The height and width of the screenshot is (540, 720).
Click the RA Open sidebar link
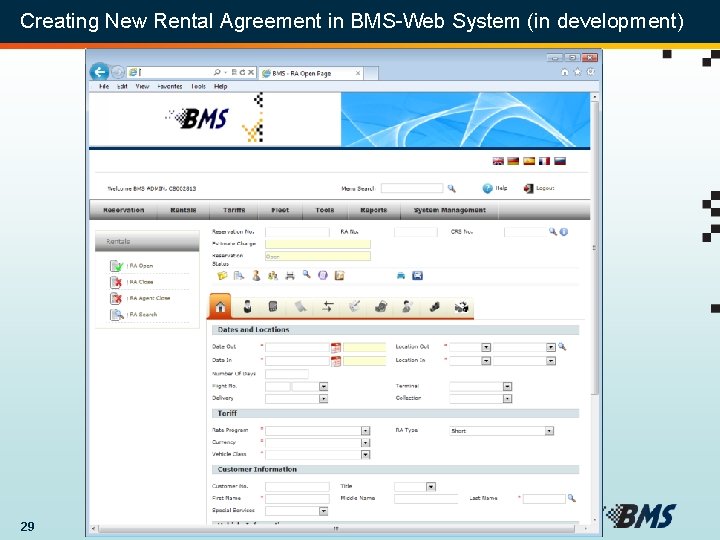point(141,266)
